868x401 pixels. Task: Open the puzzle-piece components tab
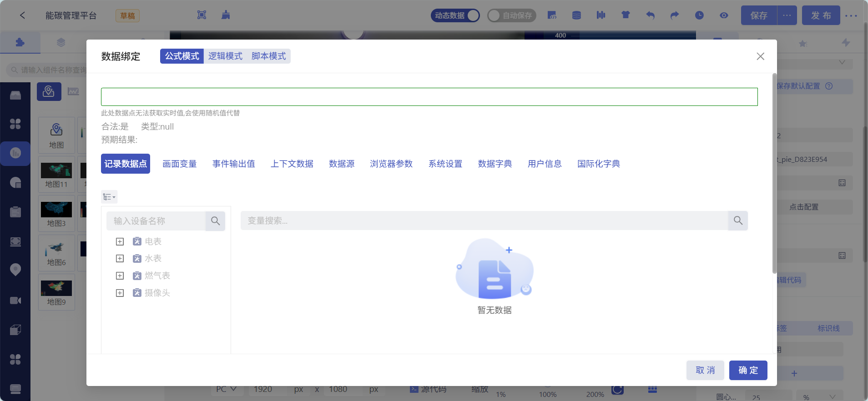pos(20,42)
